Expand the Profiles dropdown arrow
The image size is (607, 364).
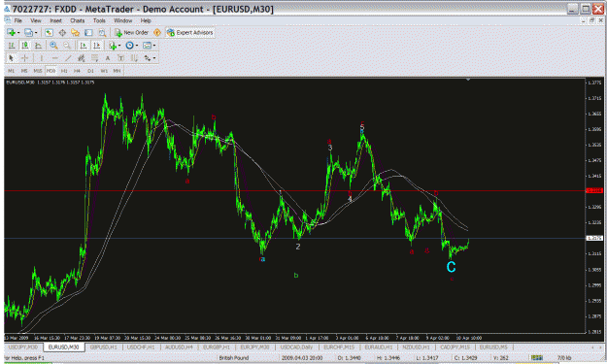(36, 32)
